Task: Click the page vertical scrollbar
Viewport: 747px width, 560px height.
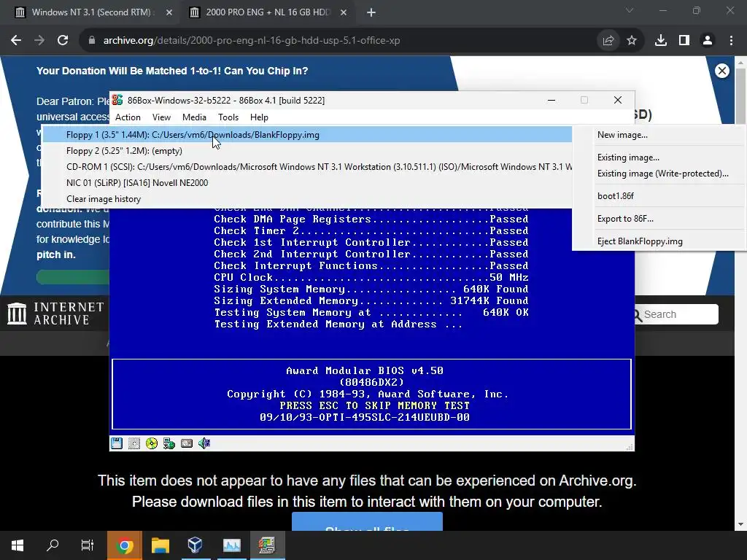Action: (740, 97)
